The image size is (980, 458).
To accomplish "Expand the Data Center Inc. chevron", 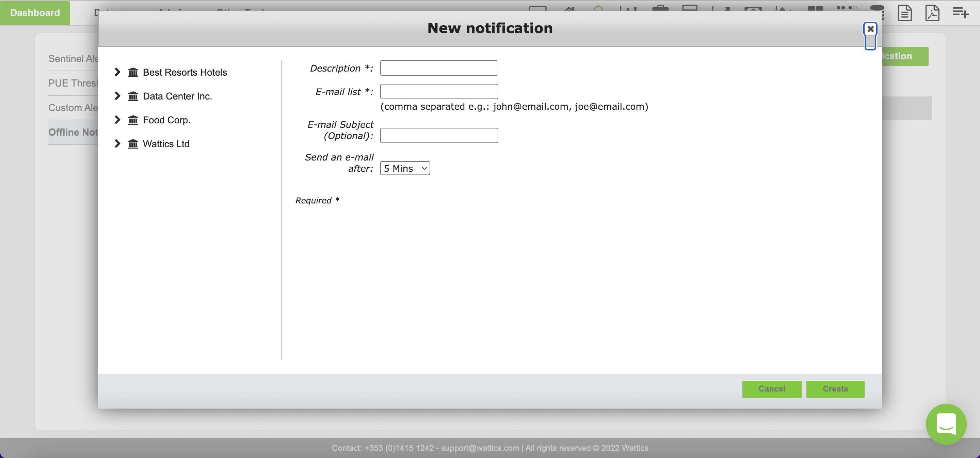I will (x=117, y=96).
